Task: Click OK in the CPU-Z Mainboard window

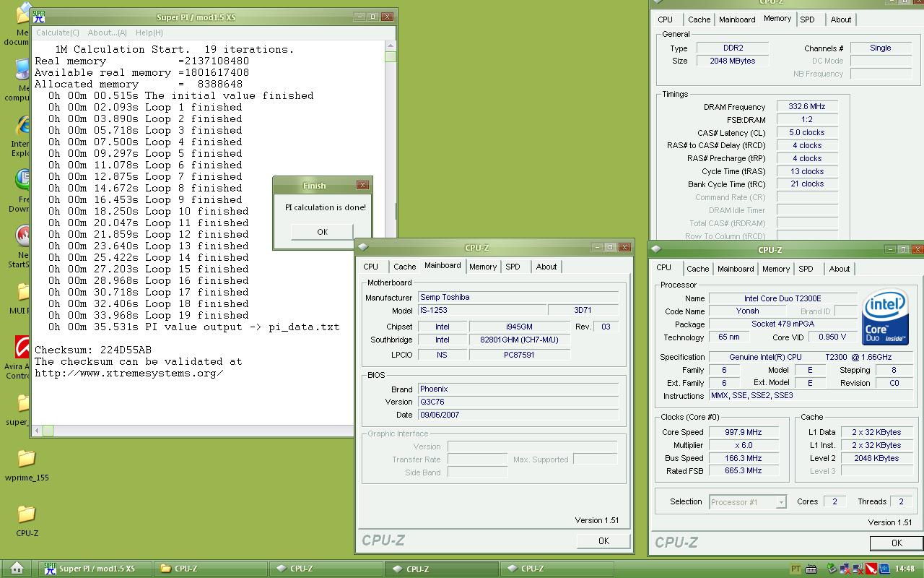Action: pyautogui.click(x=603, y=540)
